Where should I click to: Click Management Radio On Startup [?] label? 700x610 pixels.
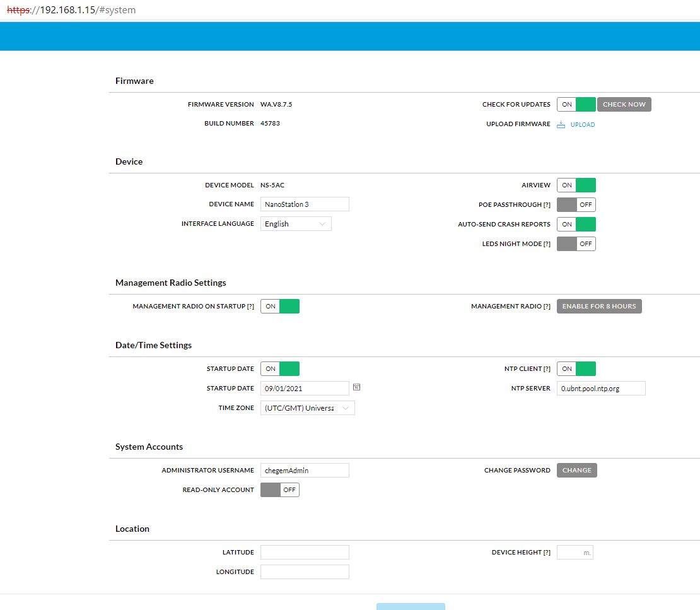coord(194,307)
